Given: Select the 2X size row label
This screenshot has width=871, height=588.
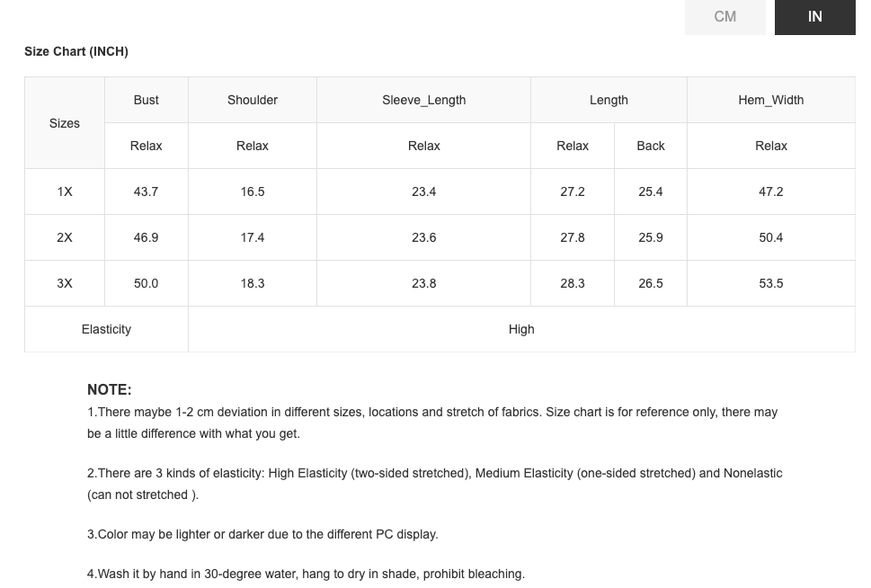Looking at the screenshot, I should click(65, 237).
